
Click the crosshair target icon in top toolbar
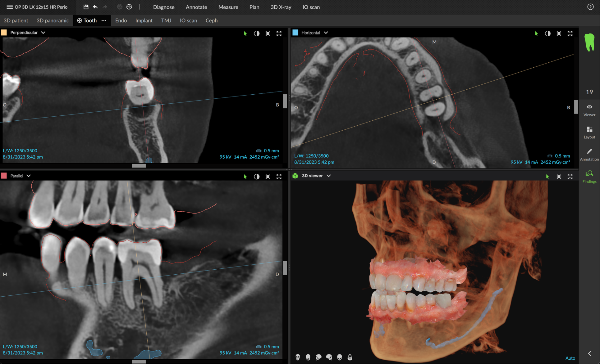[x=129, y=7]
